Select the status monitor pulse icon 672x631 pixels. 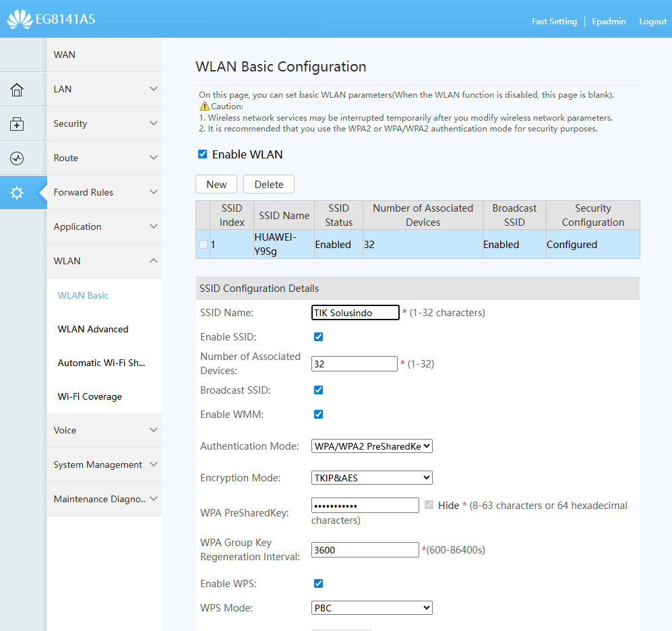pos(17,158)
